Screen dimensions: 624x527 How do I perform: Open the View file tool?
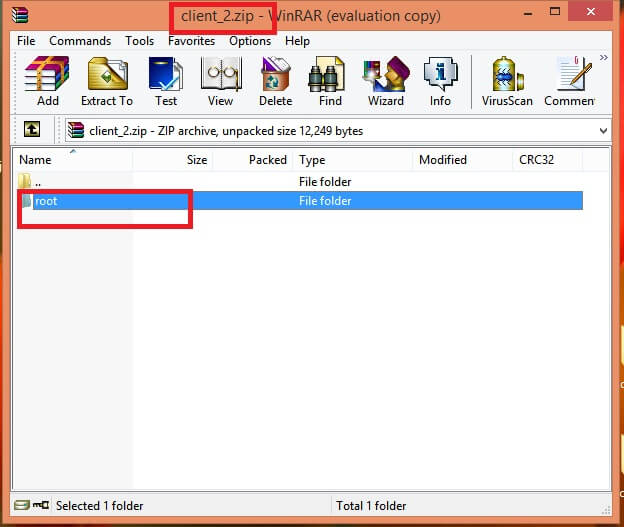pyautogui.click(x=220, y=80)
